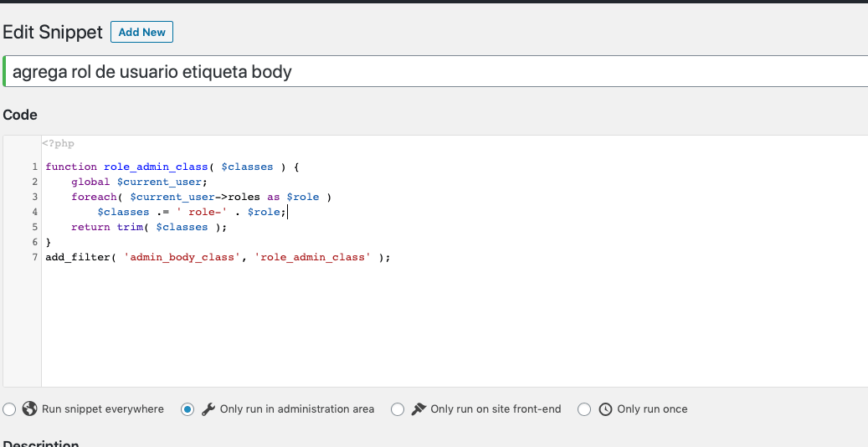
Task: Click the 'global $current_user;' code line
Action: pos(139,182)
